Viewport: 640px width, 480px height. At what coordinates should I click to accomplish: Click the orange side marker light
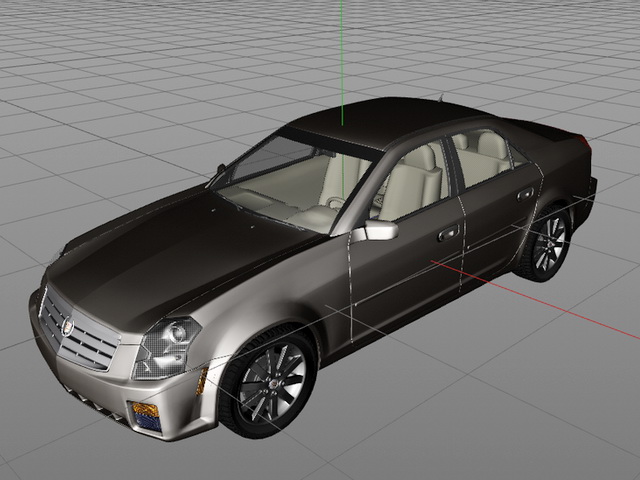(x=202, y=382)
